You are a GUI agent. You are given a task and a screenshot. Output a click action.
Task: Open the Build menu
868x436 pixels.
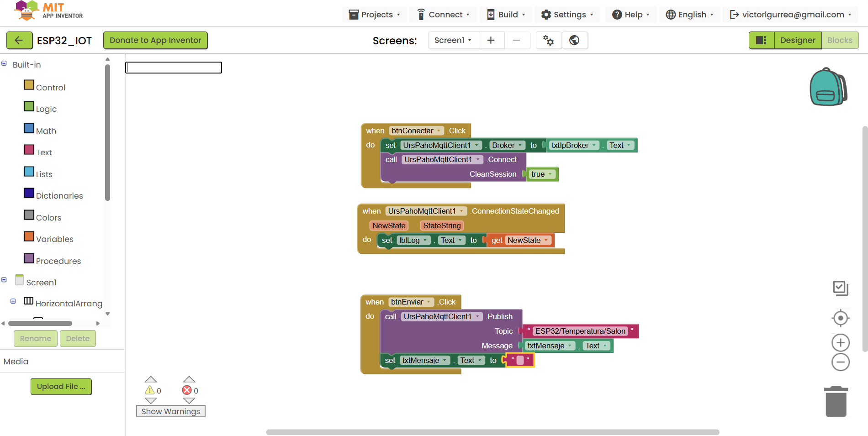pyautogui.click(x=507, y=15)
